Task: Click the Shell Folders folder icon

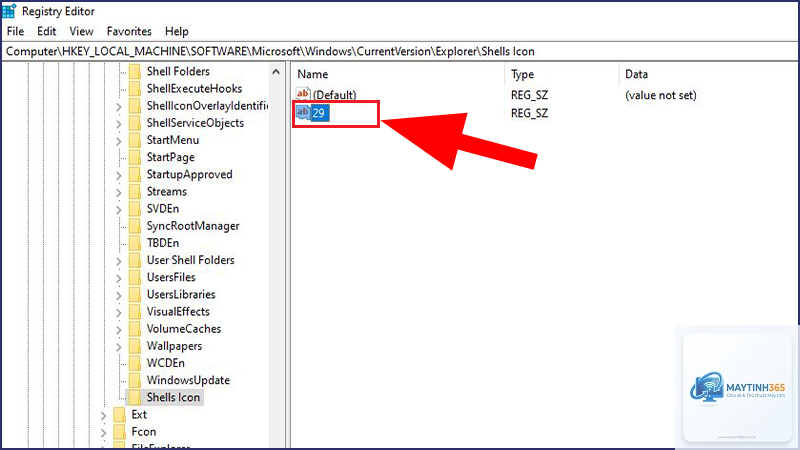Action: (135, 71)
